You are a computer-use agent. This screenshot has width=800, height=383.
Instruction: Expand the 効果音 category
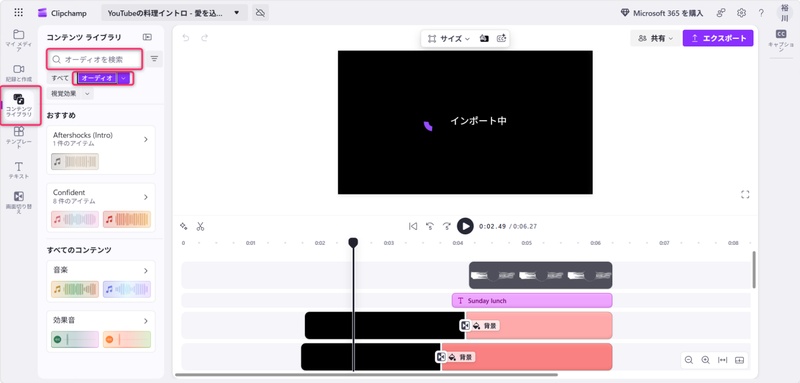[x=145, y=321]
